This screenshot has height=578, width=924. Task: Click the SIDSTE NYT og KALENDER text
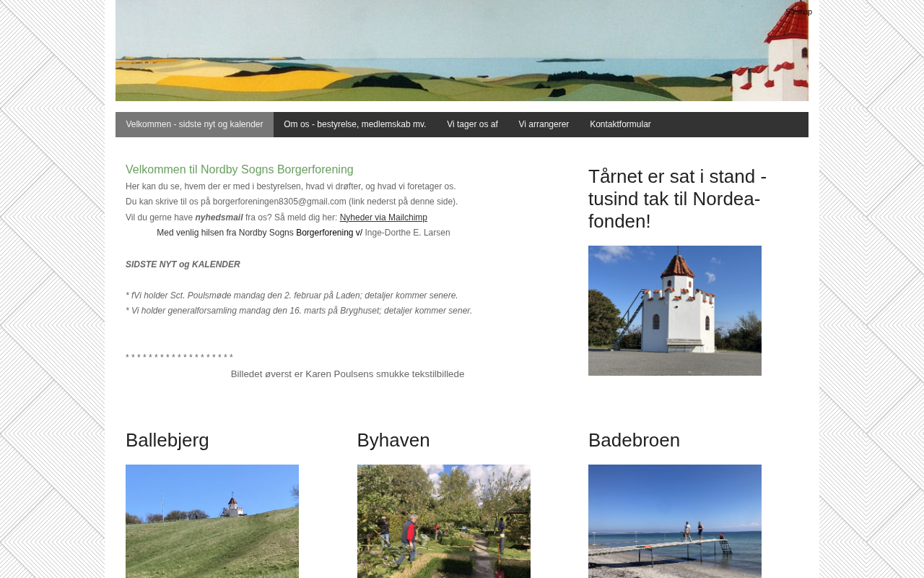point(183,264)
